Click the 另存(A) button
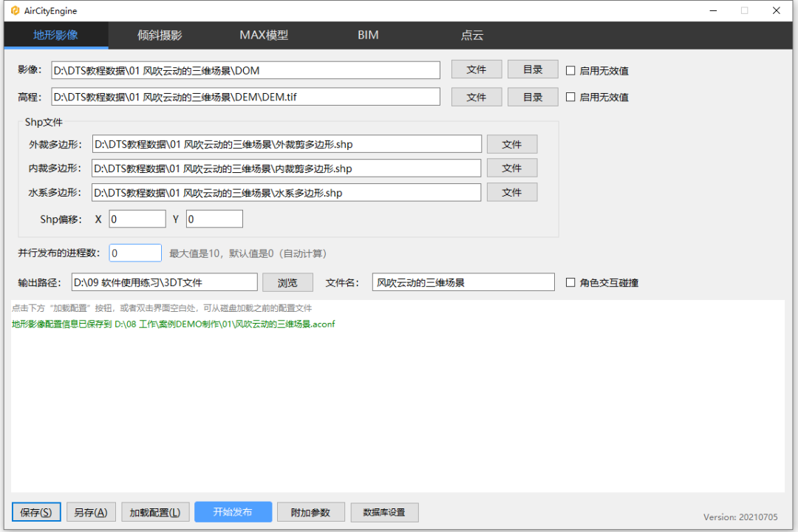This screenshot has height=532, width=798. point(91,512)
